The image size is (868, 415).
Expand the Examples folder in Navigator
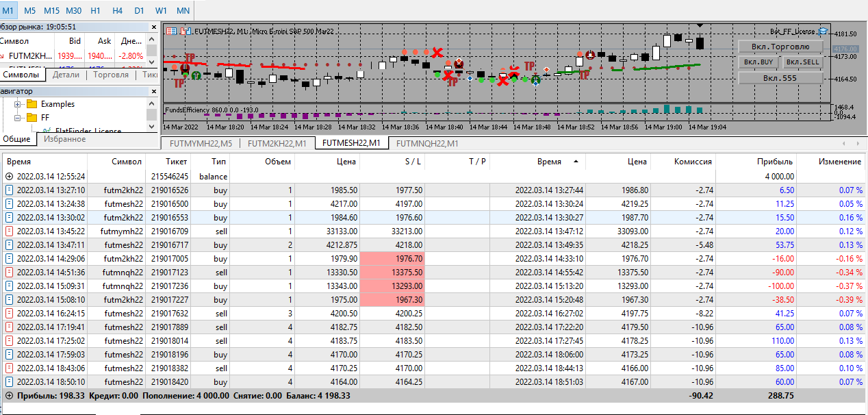coord(18,104)
